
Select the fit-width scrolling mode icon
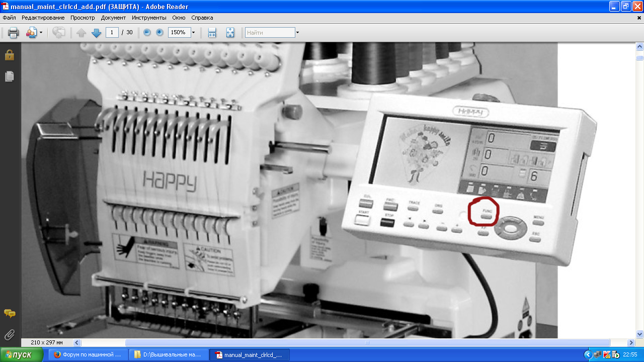(x=212, y=33)
